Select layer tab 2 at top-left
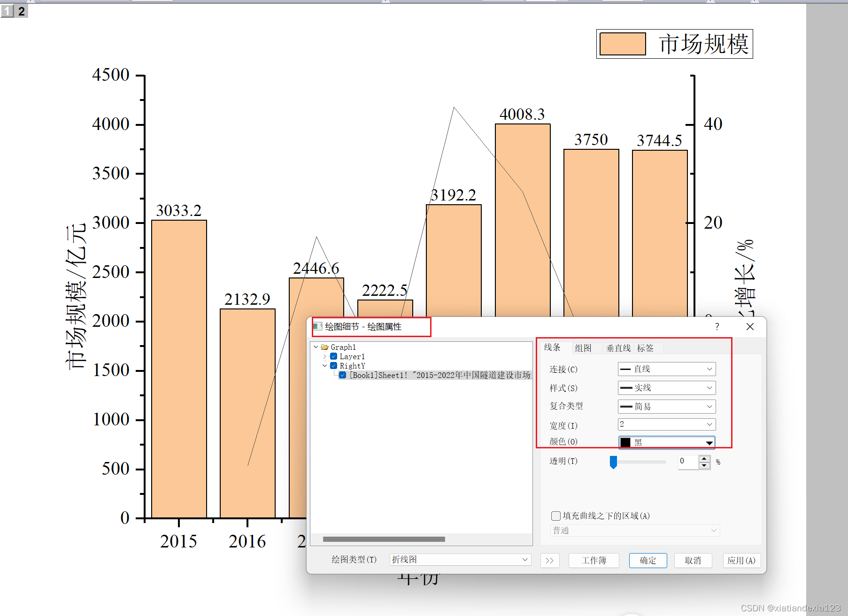The image size is (848, 616). [22, 11]
